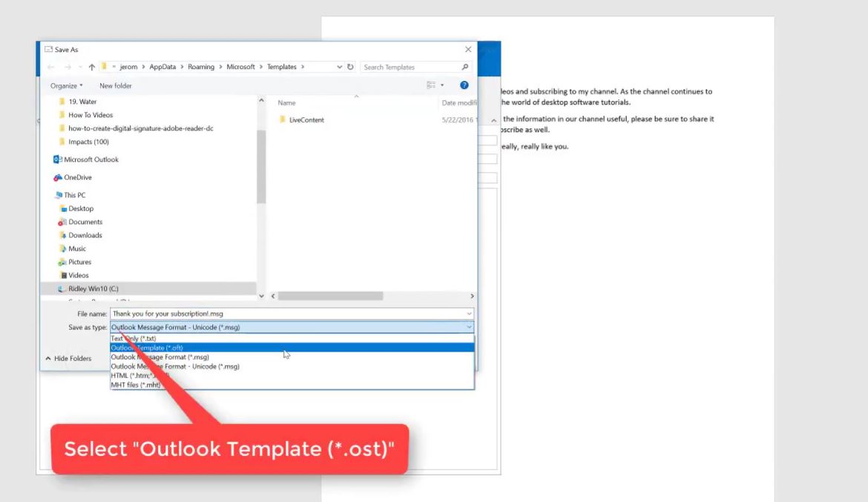Screen dimensions: 868x502
Task: Click 'Templates' in address breadcrumb
Action: pos(282,67)
